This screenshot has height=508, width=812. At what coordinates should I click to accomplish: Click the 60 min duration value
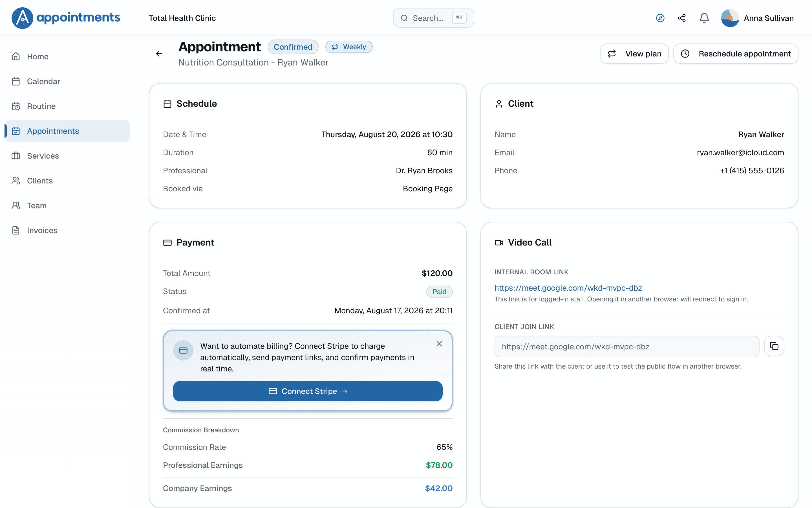(x=440, y=152)
